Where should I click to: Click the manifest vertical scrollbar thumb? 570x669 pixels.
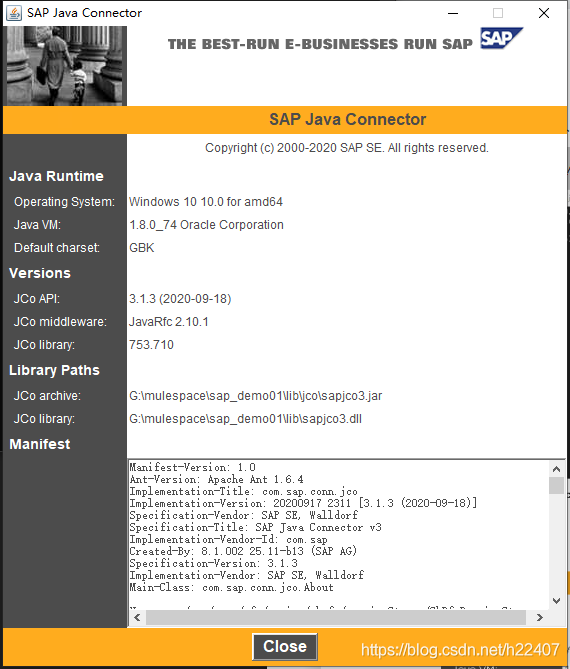pos(556,486)
